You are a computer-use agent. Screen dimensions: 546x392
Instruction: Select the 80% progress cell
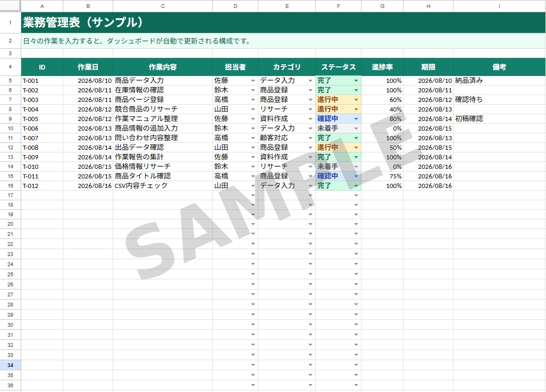pos(382,119)
